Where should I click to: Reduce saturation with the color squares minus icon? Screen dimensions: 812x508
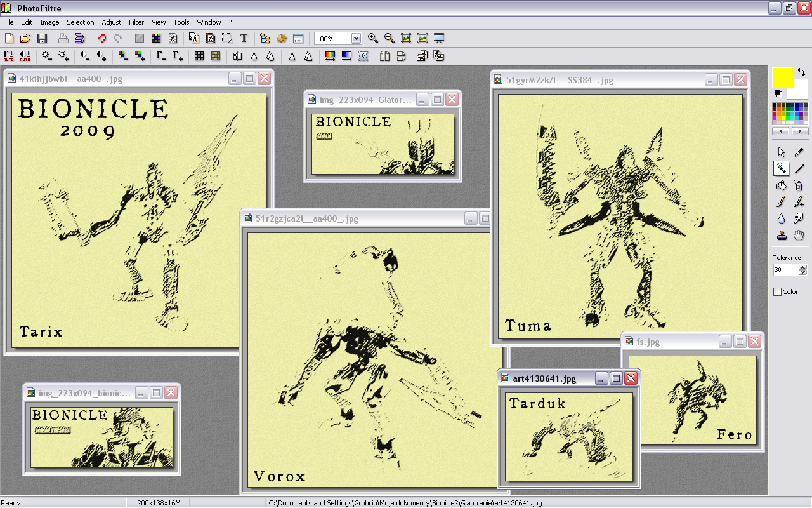coord(123,57)
